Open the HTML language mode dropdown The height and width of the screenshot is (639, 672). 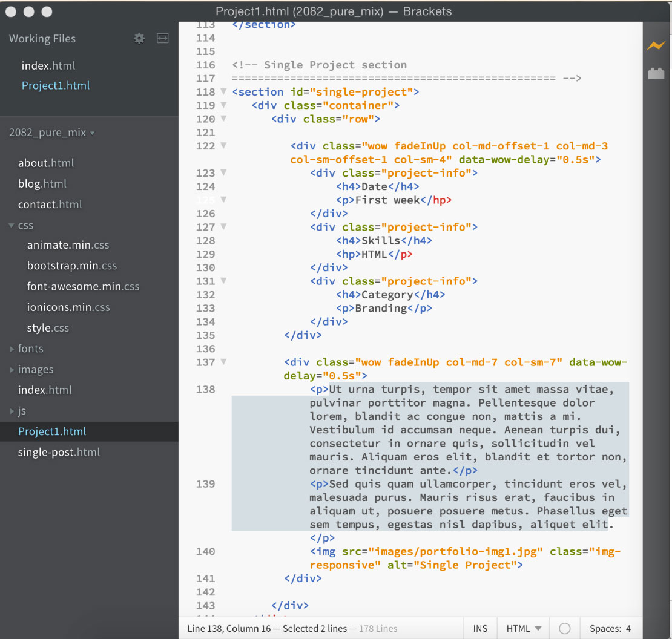coord(523,628)
